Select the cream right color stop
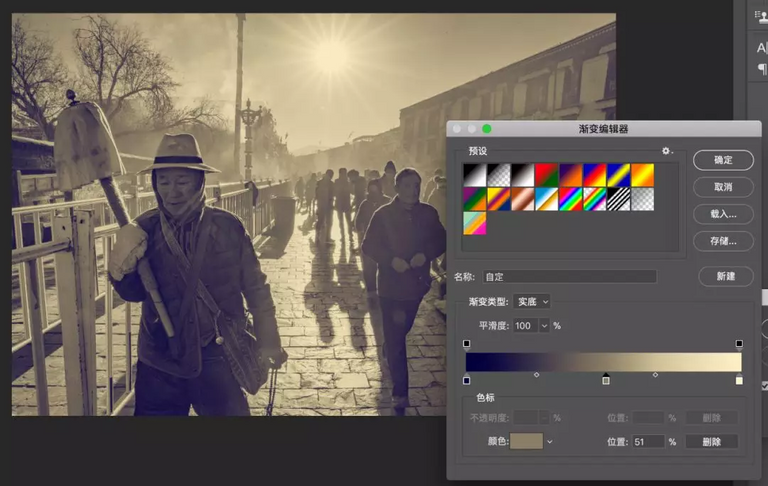Image resolution: width=768 pixels, height=486 pixels. click(739, 380)
